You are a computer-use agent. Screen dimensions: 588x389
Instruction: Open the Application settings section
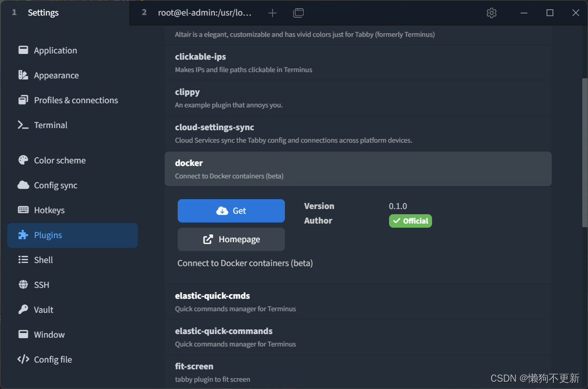[73, 50]
